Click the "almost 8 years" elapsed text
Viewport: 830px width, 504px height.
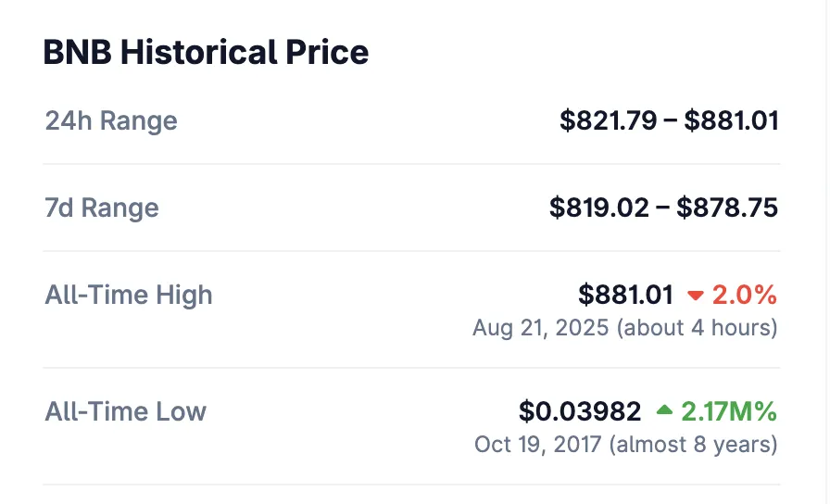(693, 444)
